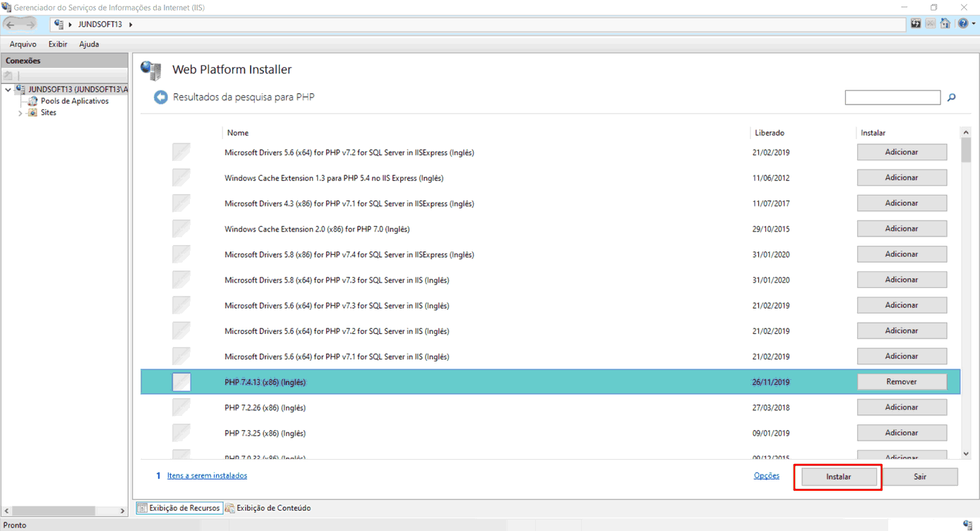The height and width of the screenshot is (531, 980).
Task: Click the vertical scrollbar thumb of list
Action: click(966, 150)
